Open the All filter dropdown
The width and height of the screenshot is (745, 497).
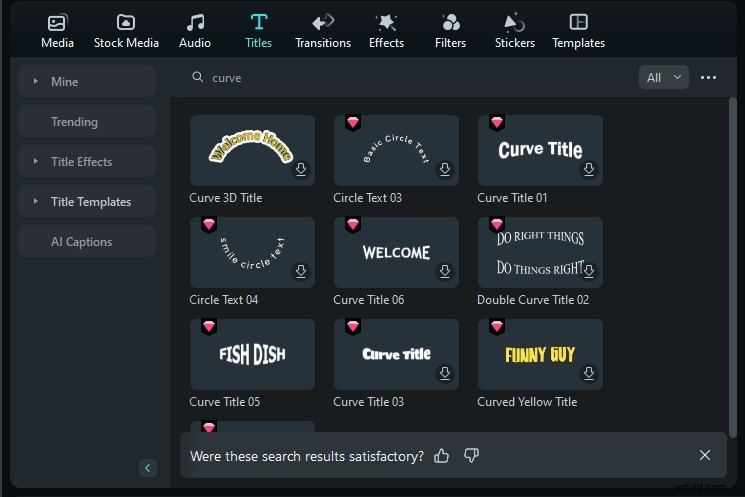[663, 77]
